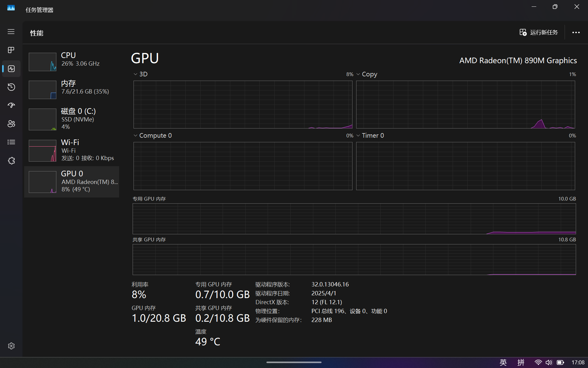588x368 pixels.
Task: Click the dedicated GPU memory graph
Action: click(354, 219)
